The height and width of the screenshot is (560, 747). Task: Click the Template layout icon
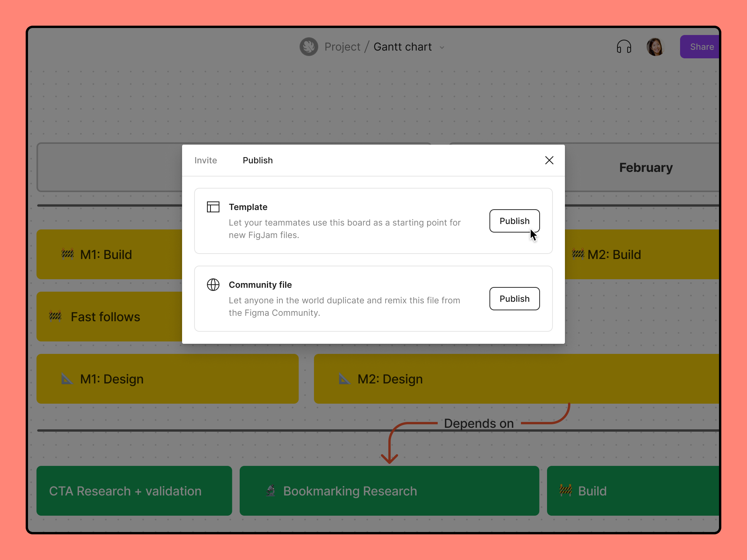(213, 207)
